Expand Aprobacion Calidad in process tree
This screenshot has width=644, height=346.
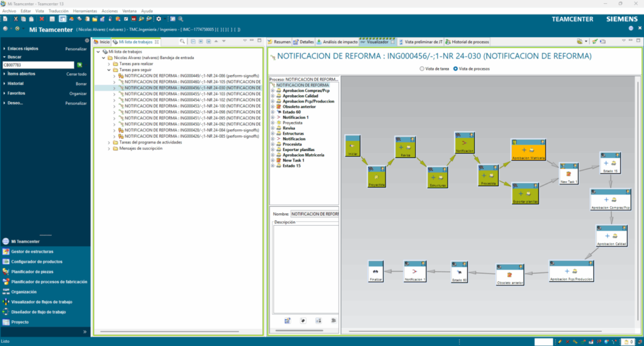[272, 96]
